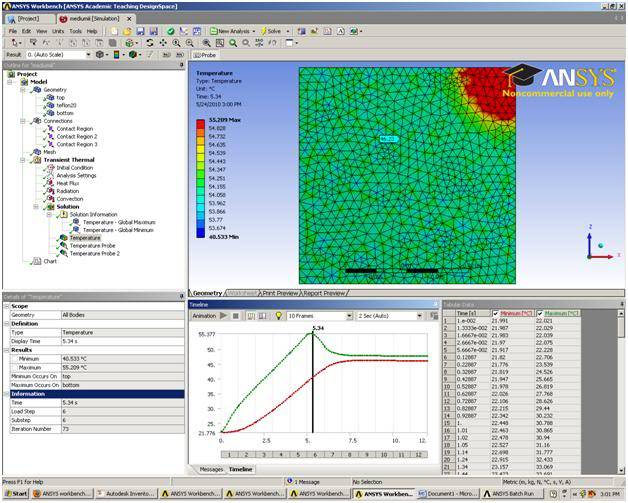The width and height of the screenshot is (628, 503).
Task: Select the Mesh tree item
Action: point(50,152)
